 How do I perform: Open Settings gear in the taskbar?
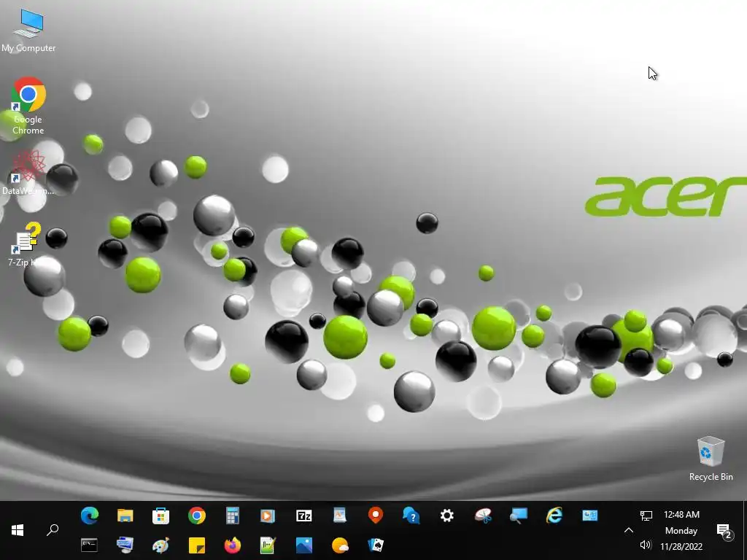pyautogui.click(x=447, y=516)
